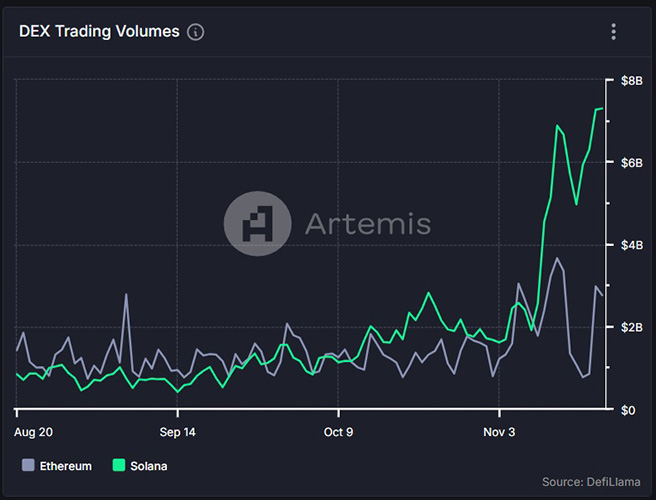Toggle the Solana green legend swatch
The image size is (656, 500).
(x=118, y=466)
